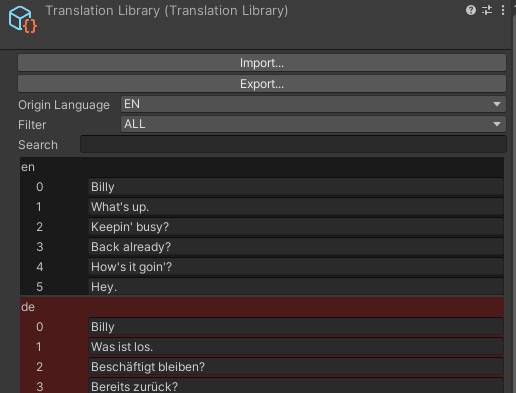Edit the entry 'Keepin' busy?'
Viewport: 516px width, 393px height.
pyautogui.click(x=296, y=227)
